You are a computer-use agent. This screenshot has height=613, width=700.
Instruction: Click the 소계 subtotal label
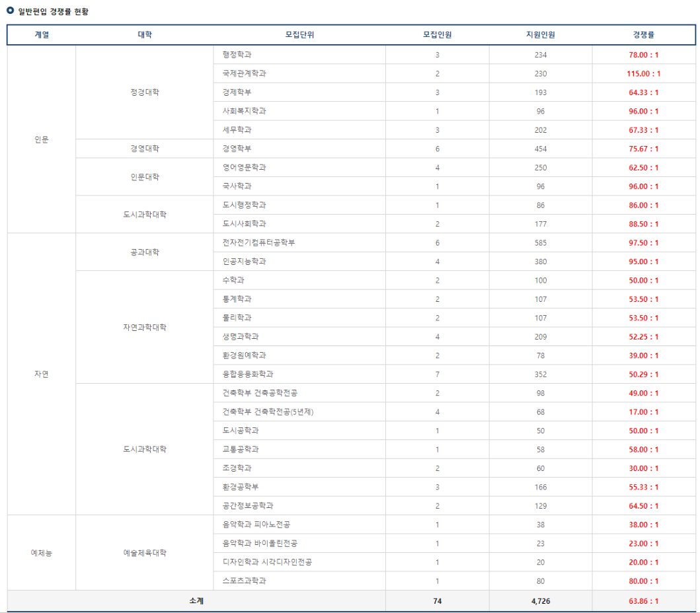pos(196,601)
